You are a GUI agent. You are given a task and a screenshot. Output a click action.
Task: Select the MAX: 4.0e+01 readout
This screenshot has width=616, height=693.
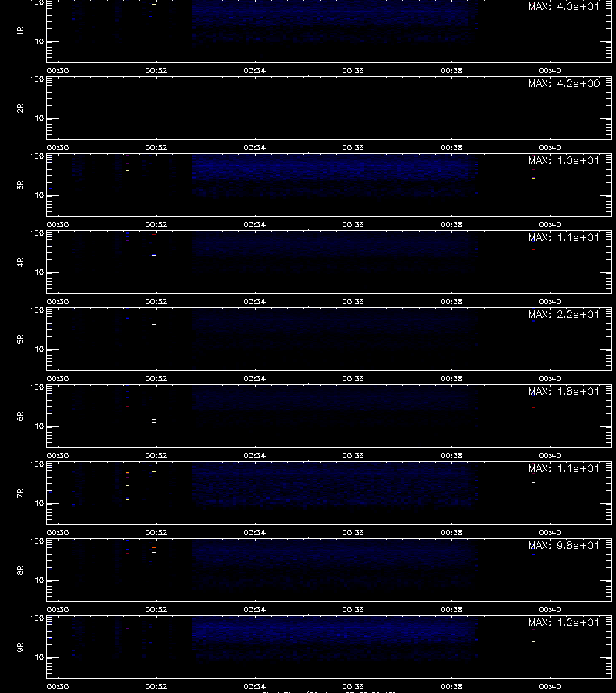click(564, 6)
